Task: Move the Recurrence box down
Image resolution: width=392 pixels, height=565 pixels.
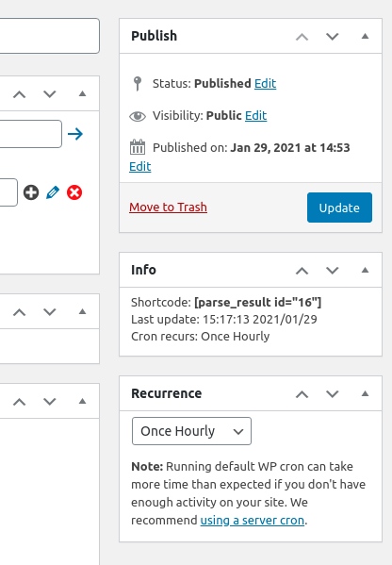Action: point(333,394)
